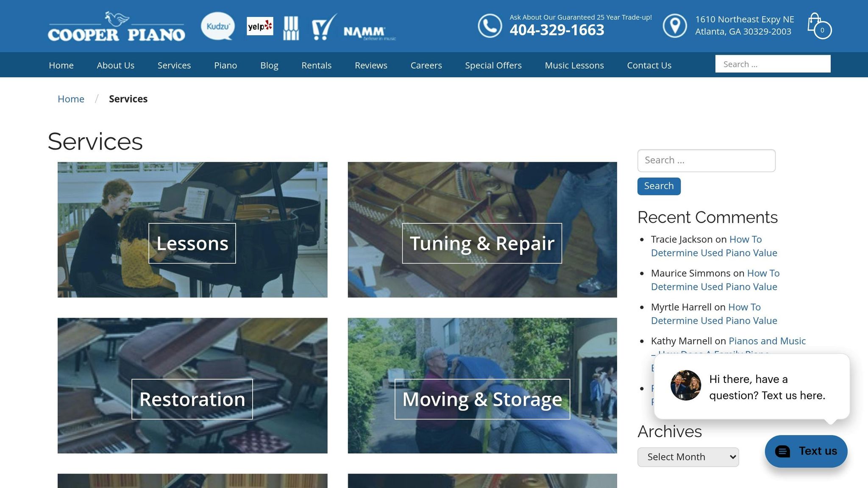Expand the Select Month archives dropdown

pyautogui.click(x=688, y=457)
